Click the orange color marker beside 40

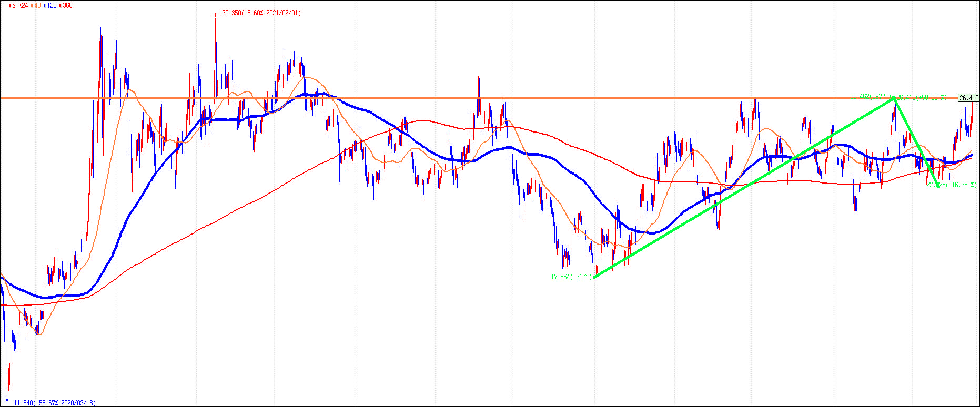(33, 5)
